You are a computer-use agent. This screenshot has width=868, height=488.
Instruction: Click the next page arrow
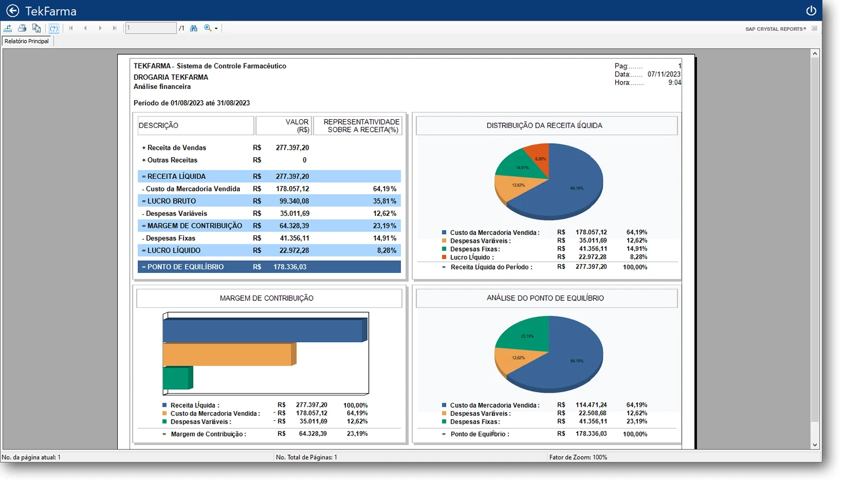pyautogui.click(x=100, y=28)
